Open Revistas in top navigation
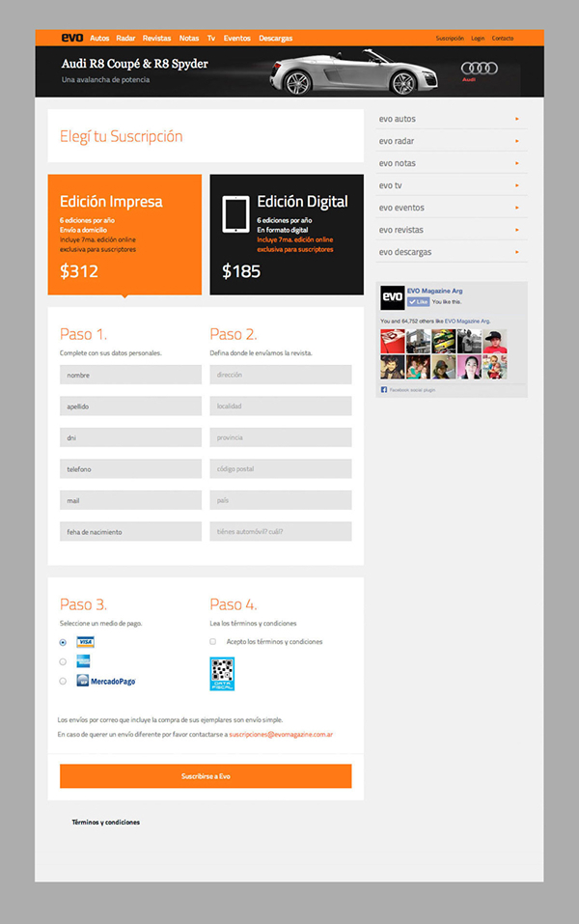This screenshot has height=924, width=579. pyautogui.click(x=156, y=39)
